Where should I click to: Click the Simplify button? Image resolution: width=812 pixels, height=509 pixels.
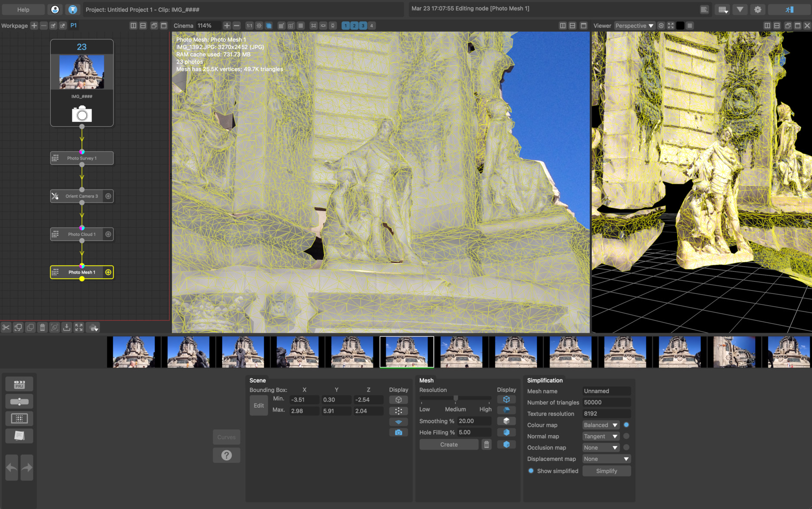point(607,471)
